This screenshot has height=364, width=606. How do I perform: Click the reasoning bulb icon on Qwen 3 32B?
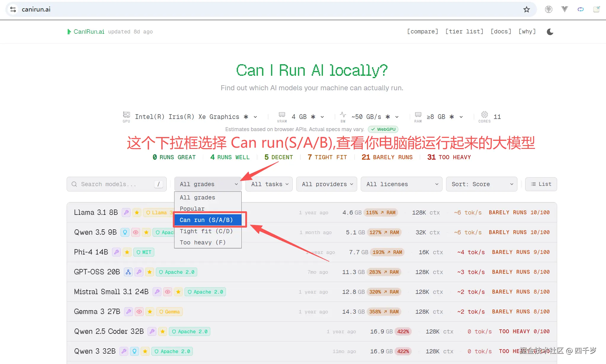(134, 351)
